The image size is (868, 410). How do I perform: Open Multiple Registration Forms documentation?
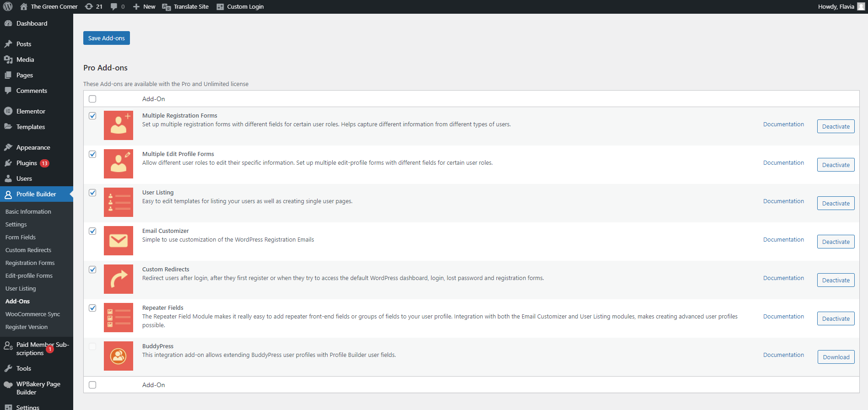(783, 124)
